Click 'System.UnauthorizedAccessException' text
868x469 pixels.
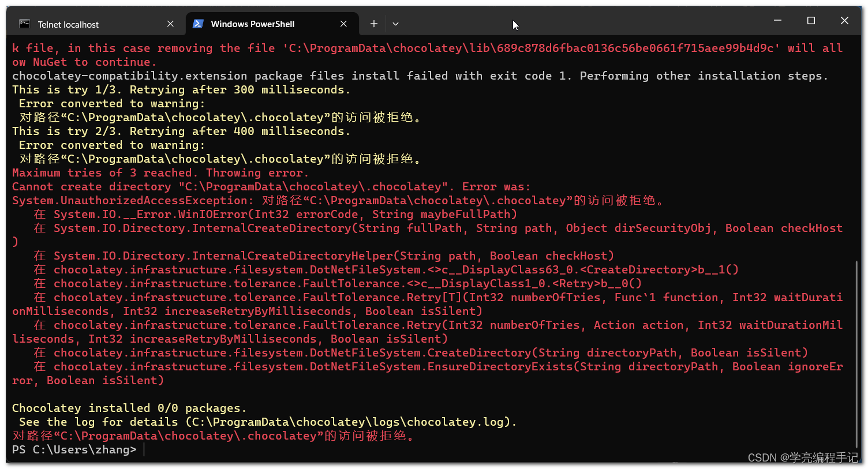click(132, 200)
